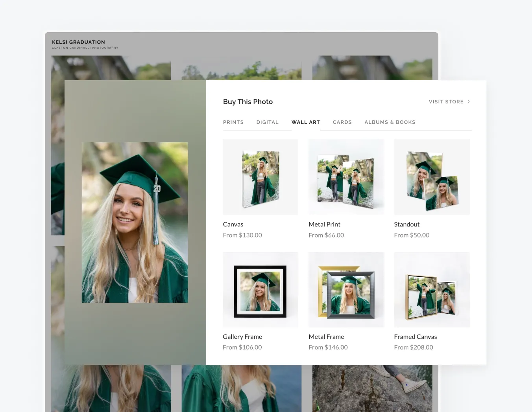Select the Framed Canvas product thumbnail
532x412 pixels.
point(432,289)
